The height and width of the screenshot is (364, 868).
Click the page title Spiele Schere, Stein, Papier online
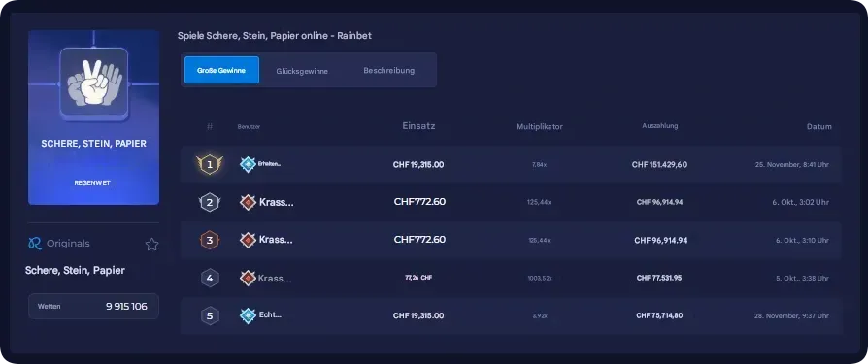pyautogui.click(x=275, y=35)
